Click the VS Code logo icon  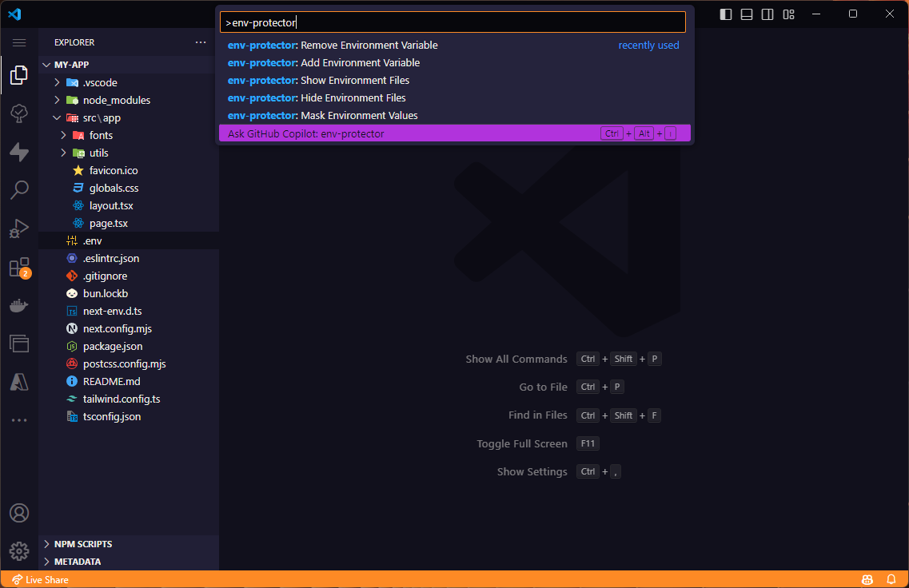(x=14, y=14)
